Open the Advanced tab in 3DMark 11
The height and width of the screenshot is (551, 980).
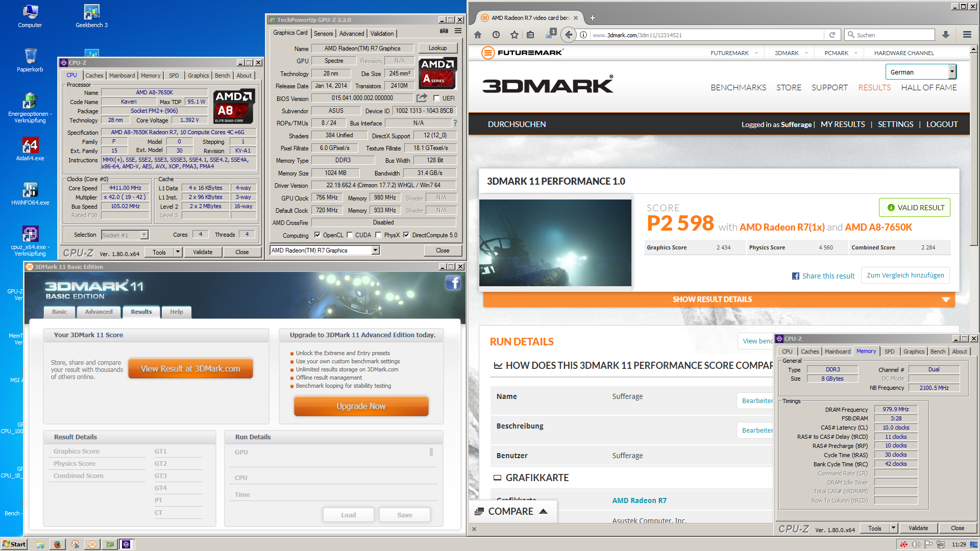99,312
